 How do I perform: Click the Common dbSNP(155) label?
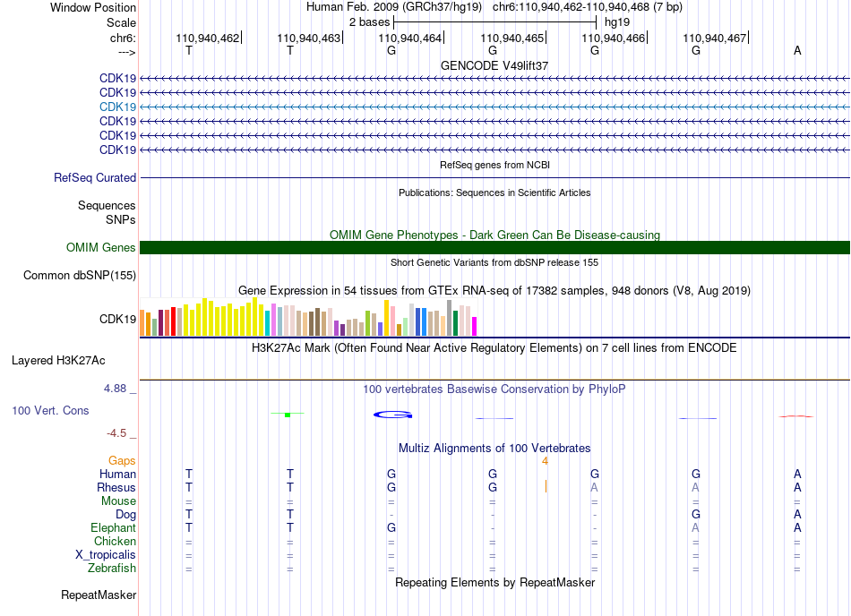point(79,276)
